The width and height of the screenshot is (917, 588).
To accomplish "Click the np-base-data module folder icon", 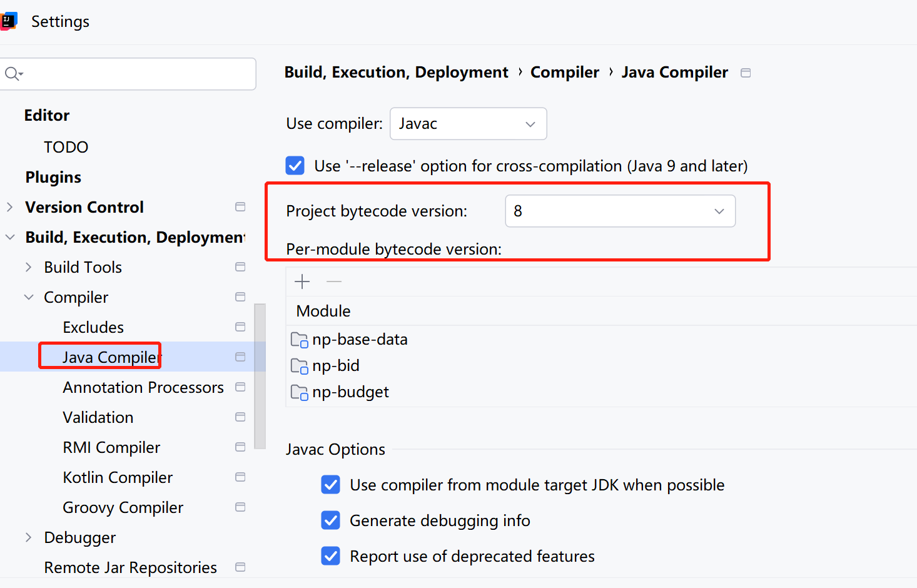I will pos(299,340).
